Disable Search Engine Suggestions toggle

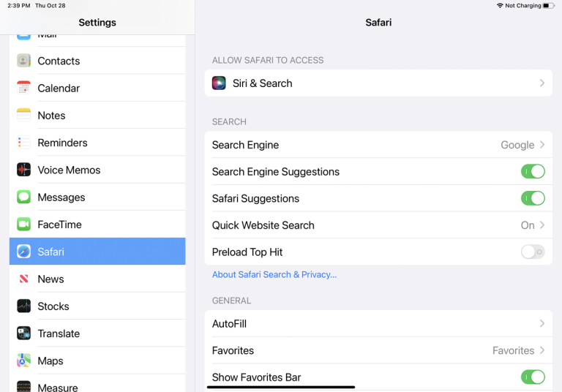(x=533, y=172)
